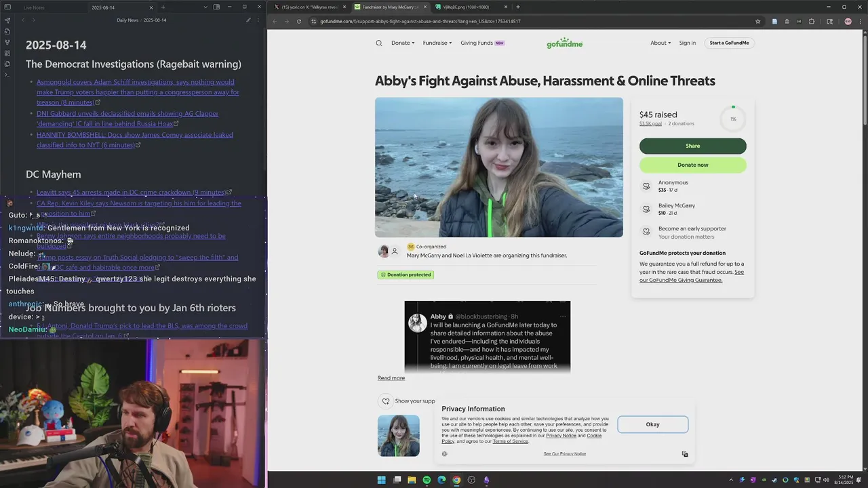Screen dimensions: 868x488
Task: Click Chrome reload page icon
Action: 299,21
